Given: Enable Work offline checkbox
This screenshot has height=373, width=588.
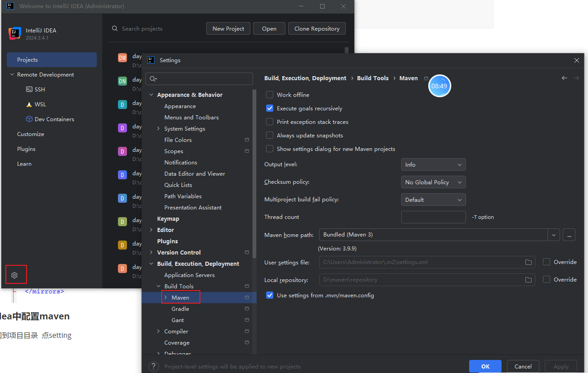Looking at the screenshot, I should tap(270, 95).
